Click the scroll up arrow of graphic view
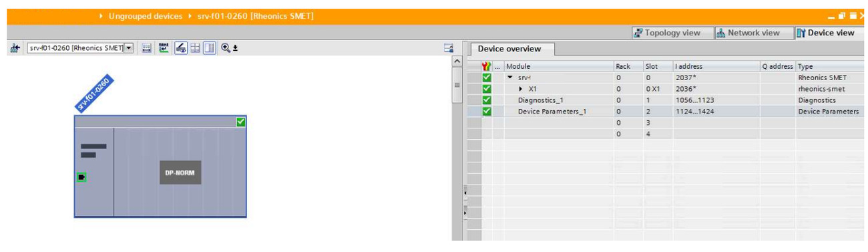Image resolution: width=868 pixels, height=252 pixels. (457, 61)
